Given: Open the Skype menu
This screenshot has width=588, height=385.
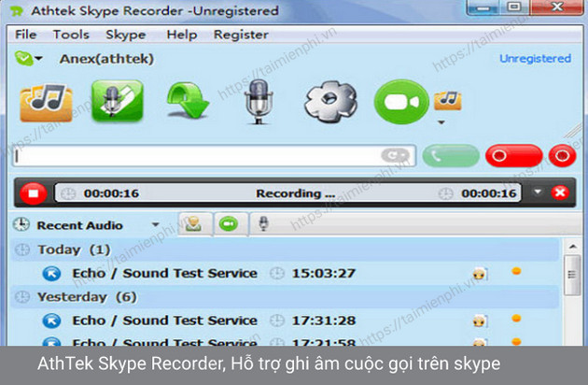Looking at the screenshot, I should click(126, 35).
